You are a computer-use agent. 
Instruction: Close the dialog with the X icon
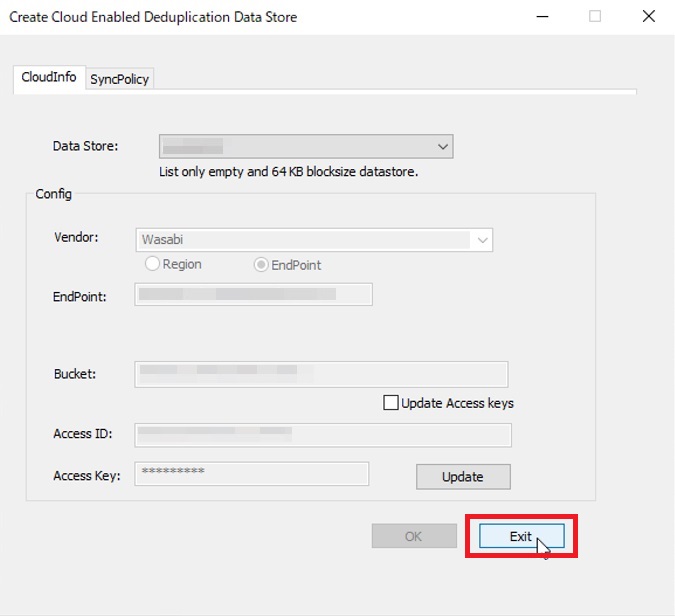648,17
